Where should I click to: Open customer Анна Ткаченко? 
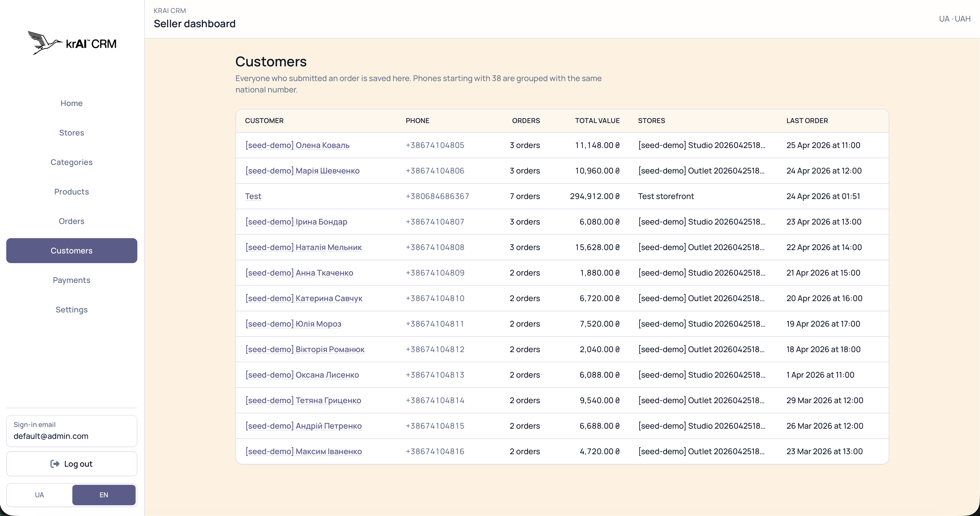pos(299,273)
